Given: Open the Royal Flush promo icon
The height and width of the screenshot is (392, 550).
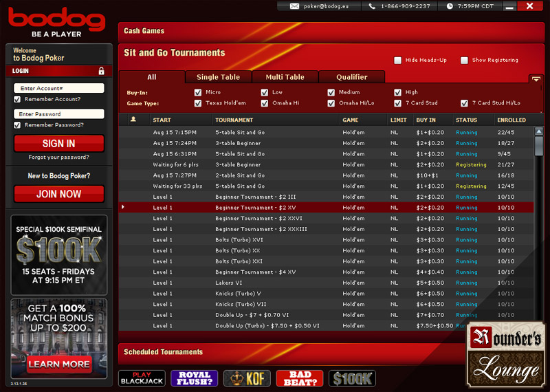Looking at the screenshot, I should click(x=195, y=378).
